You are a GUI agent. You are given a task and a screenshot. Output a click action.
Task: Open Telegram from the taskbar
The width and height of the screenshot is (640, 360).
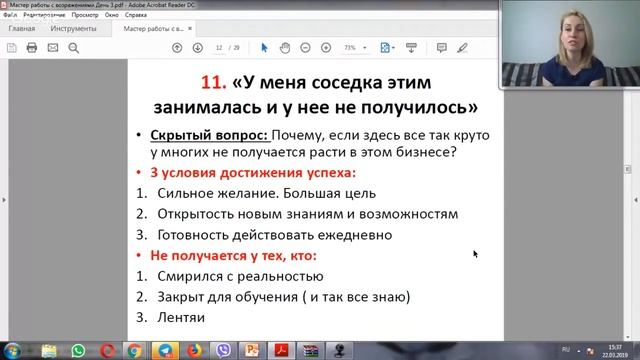click(165, 351)
